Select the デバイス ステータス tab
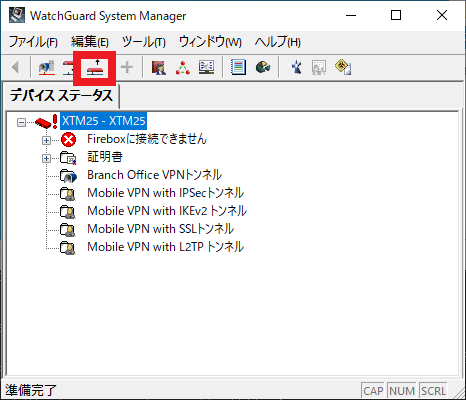466x400 pixels. coord(61,96)
